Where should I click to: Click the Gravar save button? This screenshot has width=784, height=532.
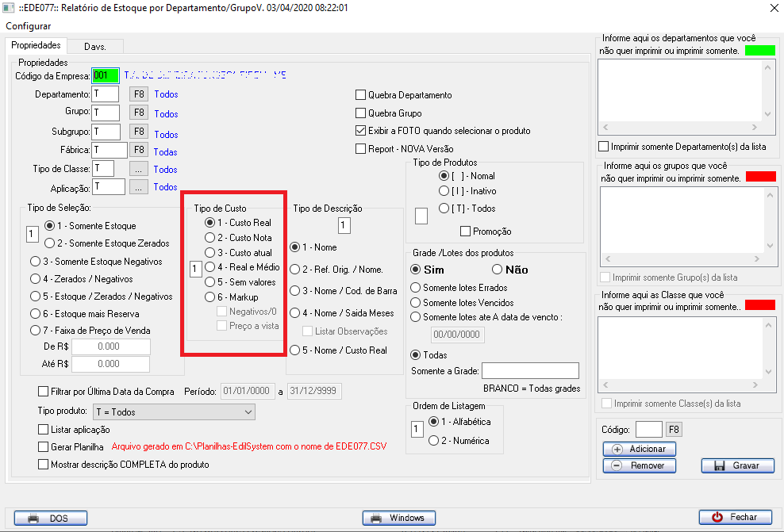(x=737, y=465)
